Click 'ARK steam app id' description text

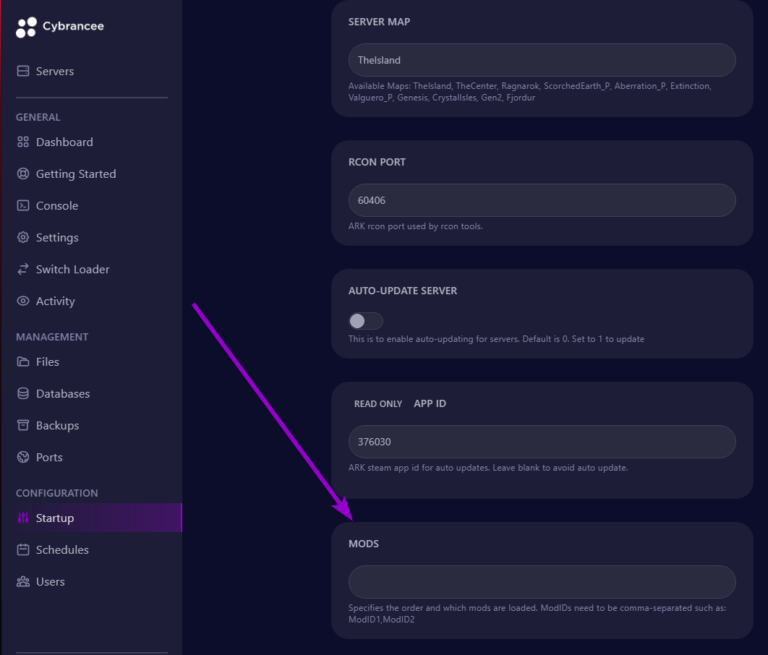(x=488, y=468)
